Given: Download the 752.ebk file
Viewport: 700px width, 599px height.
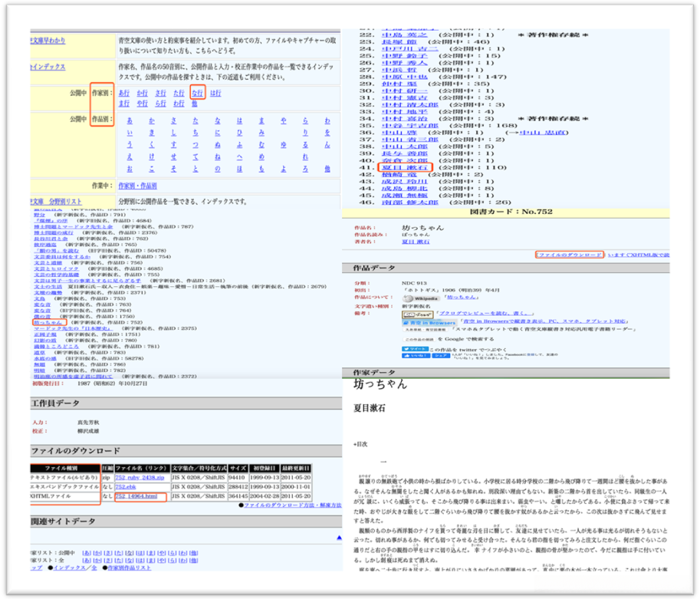Looking at the screenshot, I should click(126, 487).
